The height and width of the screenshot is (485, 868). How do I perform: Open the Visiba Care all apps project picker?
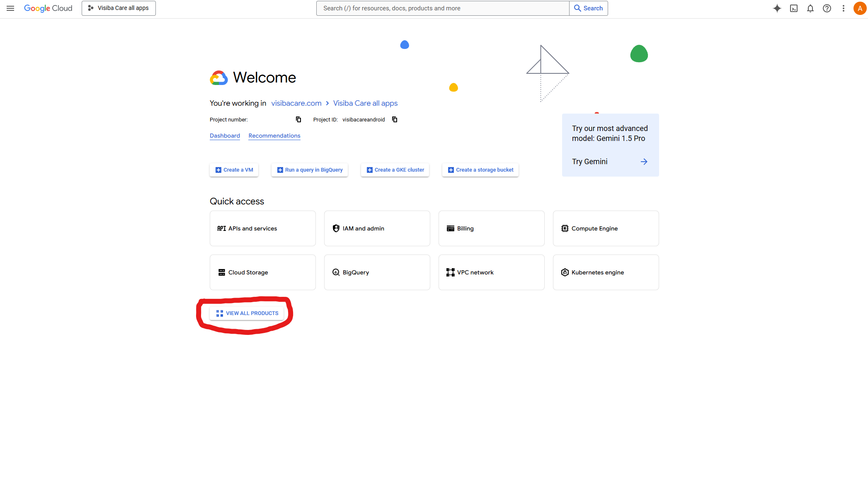[119, 8]
